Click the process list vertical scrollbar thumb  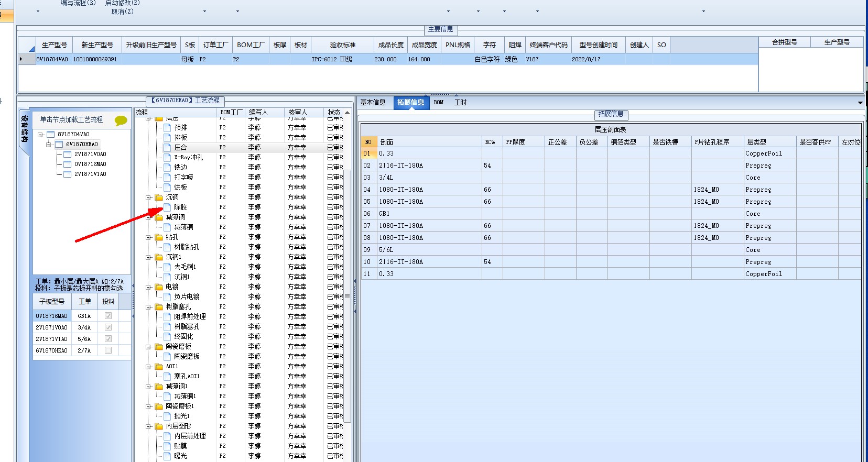coord(347,295)
